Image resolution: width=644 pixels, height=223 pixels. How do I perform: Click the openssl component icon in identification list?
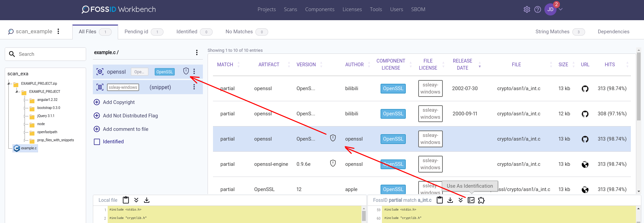(100, 72)
